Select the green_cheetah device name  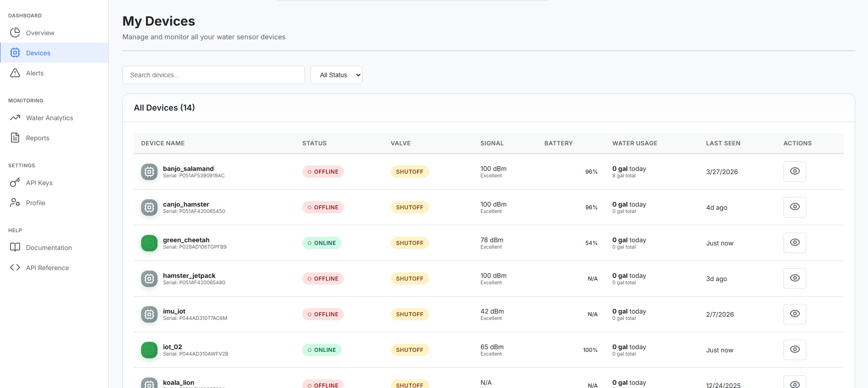pyautogui.click(x=186, y=240)
